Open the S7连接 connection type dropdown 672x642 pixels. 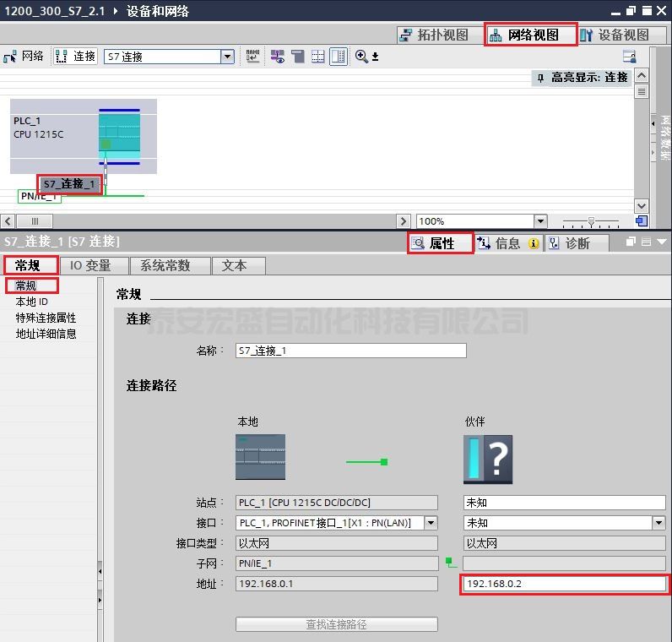(227, 57)
